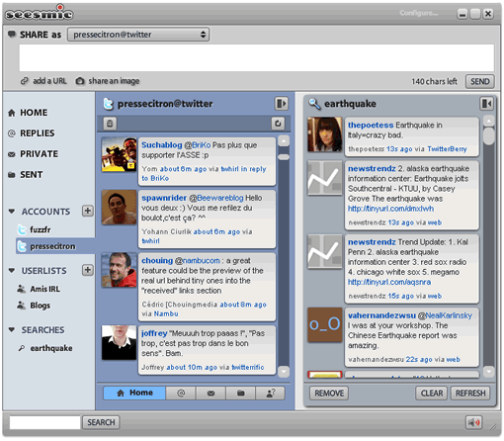Send the message with SEND button
The height and width of the screenshot is (441, 504).
pos(479,81)
